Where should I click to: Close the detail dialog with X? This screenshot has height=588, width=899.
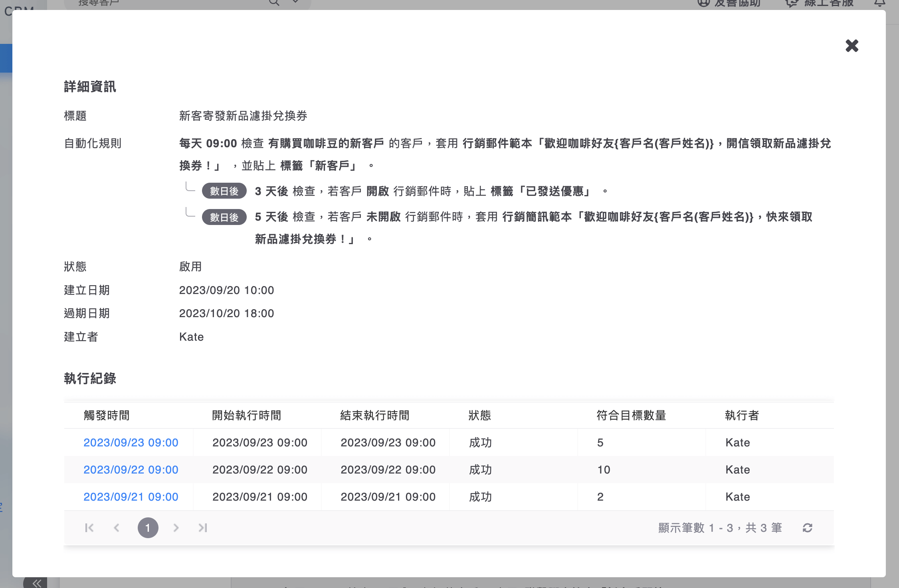[851, 46]
